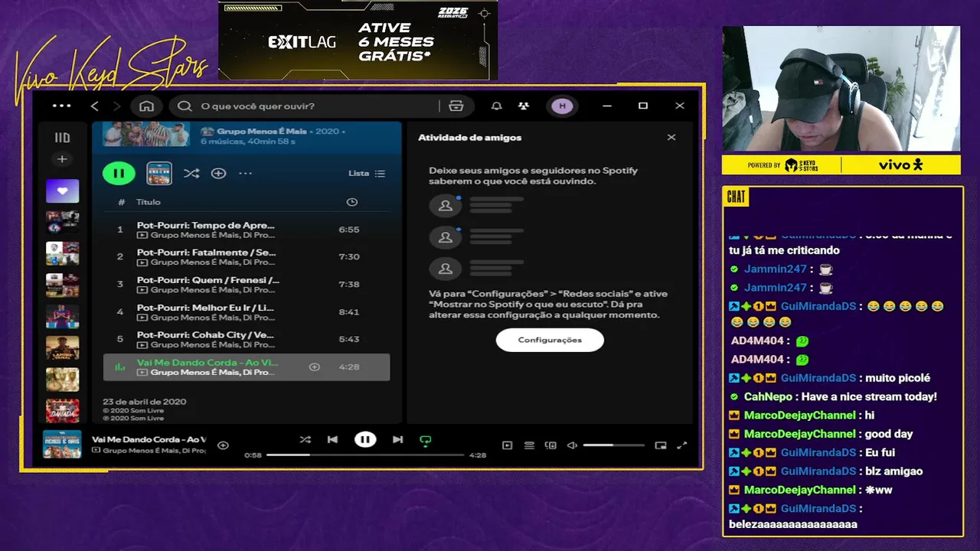
Task: Select the playing track 'Vai Me Dando Corda'
Action: (246, 367)
